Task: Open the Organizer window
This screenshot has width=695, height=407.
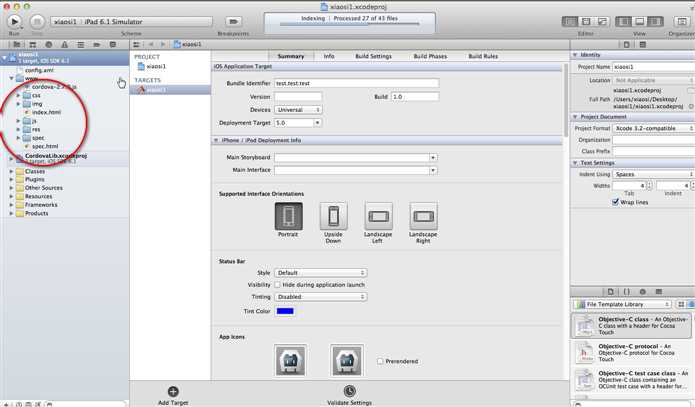Action: pos(682,21)
